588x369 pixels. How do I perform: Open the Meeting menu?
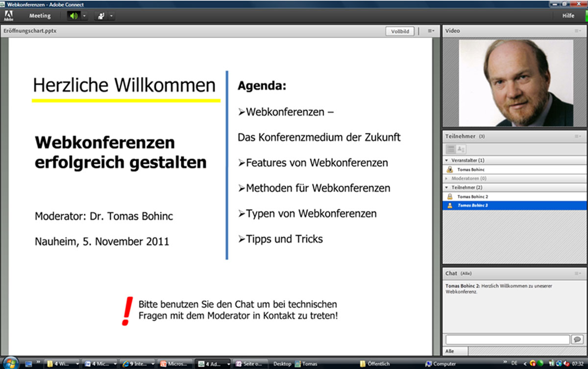tap(40, 16)
